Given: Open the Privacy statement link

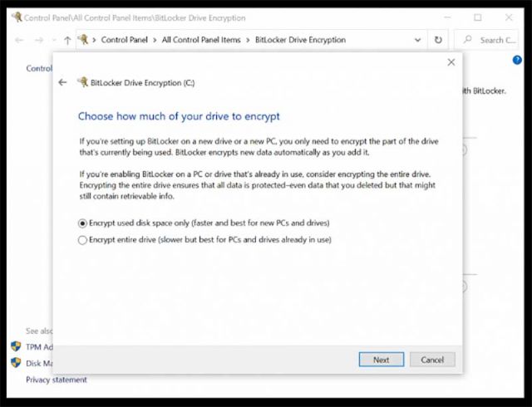Looking at the screenshot, I should pyautogui.click(x=57, y=380).
